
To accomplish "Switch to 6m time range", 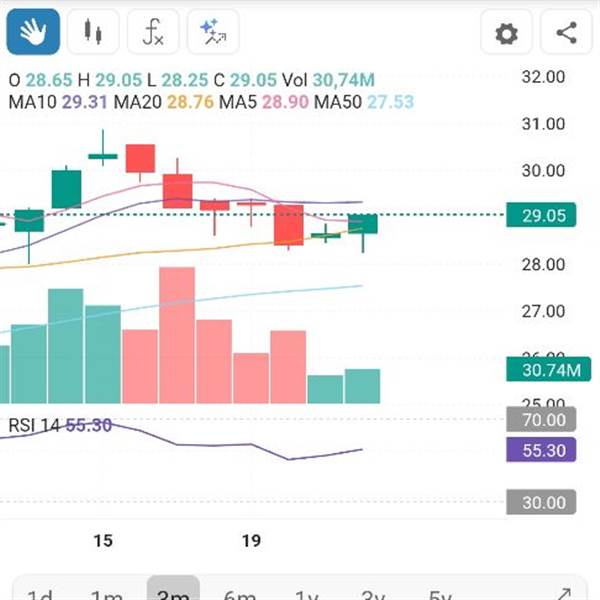I will (240, 594).
